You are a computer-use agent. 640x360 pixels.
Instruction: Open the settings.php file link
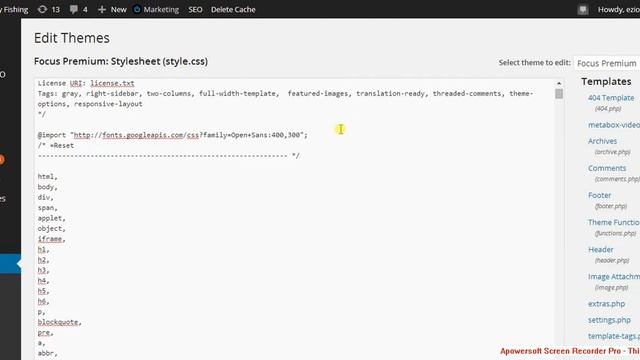(x=609, y=320)
